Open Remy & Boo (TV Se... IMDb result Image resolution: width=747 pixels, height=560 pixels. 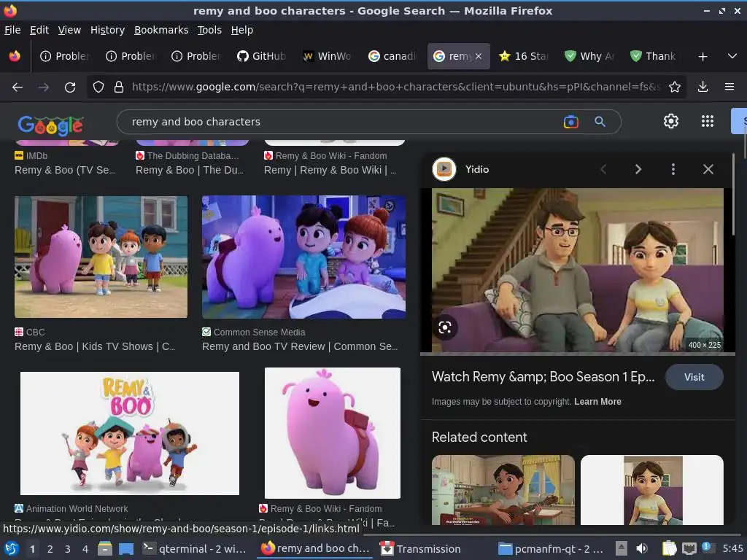click(65, 170)
